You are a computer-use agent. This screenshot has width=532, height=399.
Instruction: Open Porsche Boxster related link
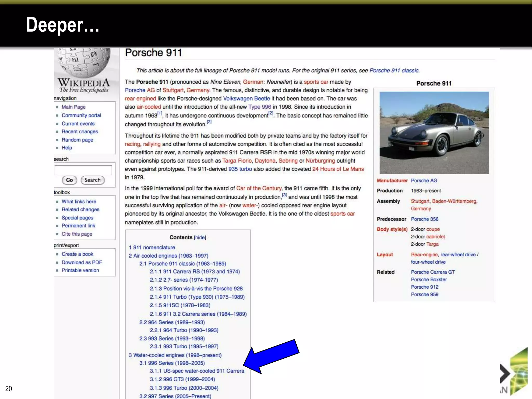429,280
